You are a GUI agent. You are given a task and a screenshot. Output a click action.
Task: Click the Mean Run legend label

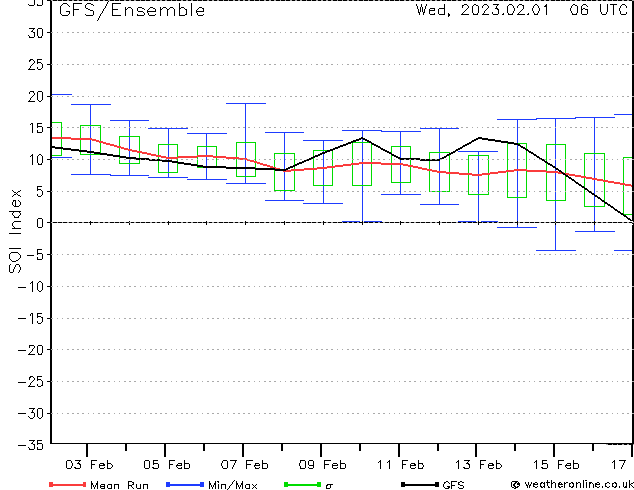click(x=120, y=485)
